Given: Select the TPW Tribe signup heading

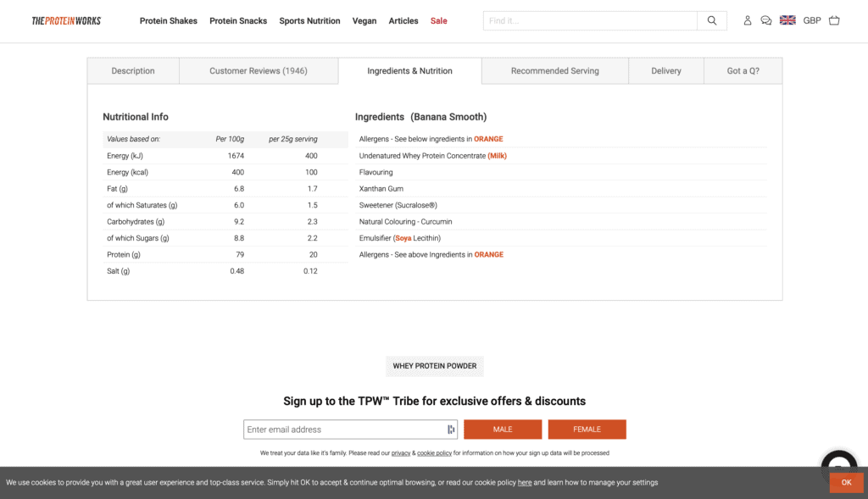Looking at the screenshot, I should click(435, 401).
